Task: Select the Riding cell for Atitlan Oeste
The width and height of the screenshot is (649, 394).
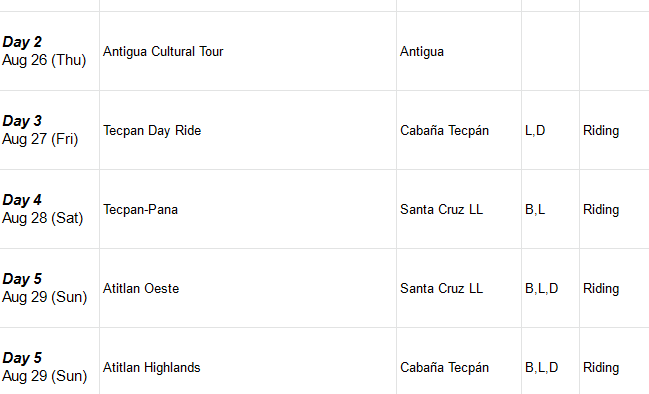Action: (x=615, y=288)
